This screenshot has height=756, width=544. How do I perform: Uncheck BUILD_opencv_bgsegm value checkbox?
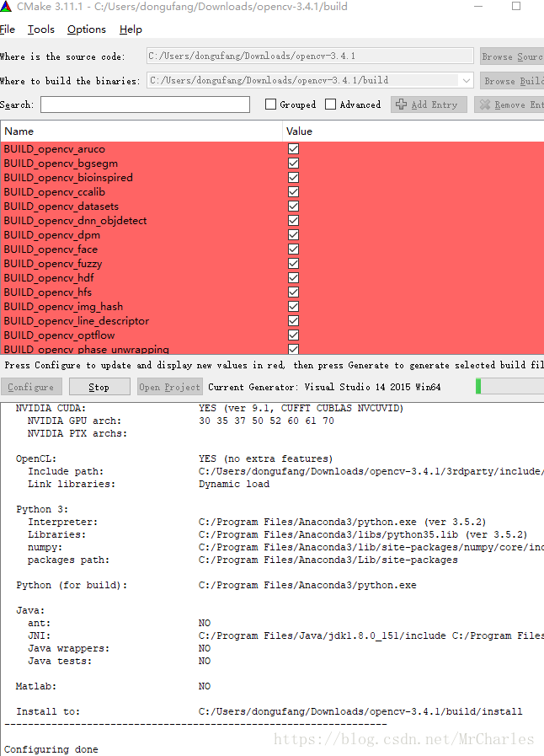[293, 164]
